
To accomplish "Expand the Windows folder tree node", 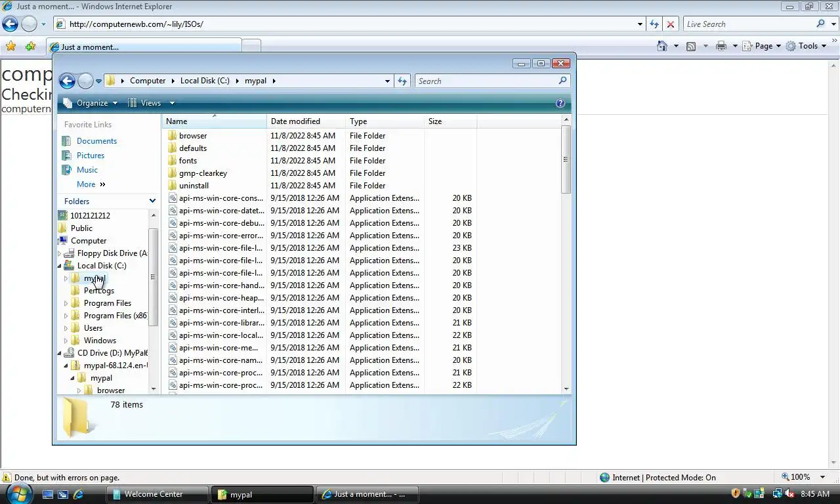I will tap(66, 341).
